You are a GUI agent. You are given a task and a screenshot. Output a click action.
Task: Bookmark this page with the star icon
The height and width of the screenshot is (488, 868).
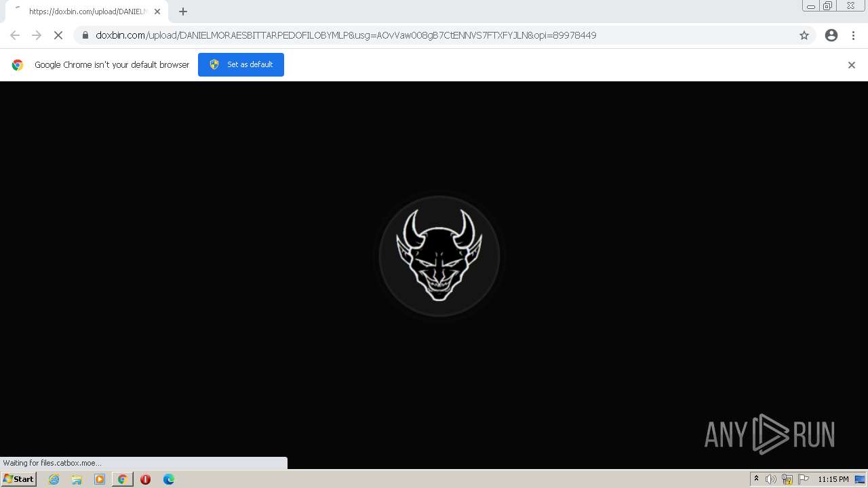pyautogui.click(x=804, y=35)
